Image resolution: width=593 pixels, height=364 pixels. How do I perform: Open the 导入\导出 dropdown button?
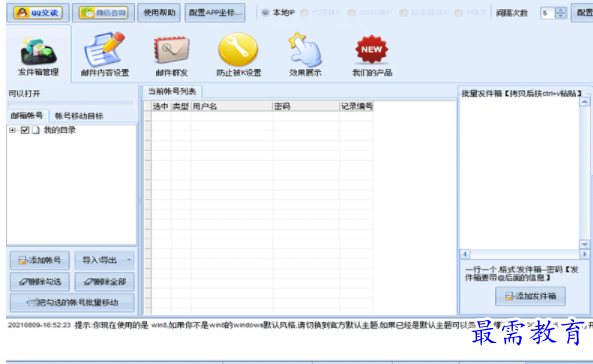click(x=104, y=260)
